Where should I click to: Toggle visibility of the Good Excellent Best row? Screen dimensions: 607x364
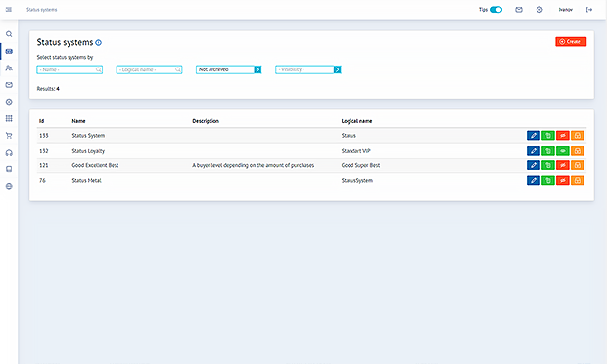(563, 165)
